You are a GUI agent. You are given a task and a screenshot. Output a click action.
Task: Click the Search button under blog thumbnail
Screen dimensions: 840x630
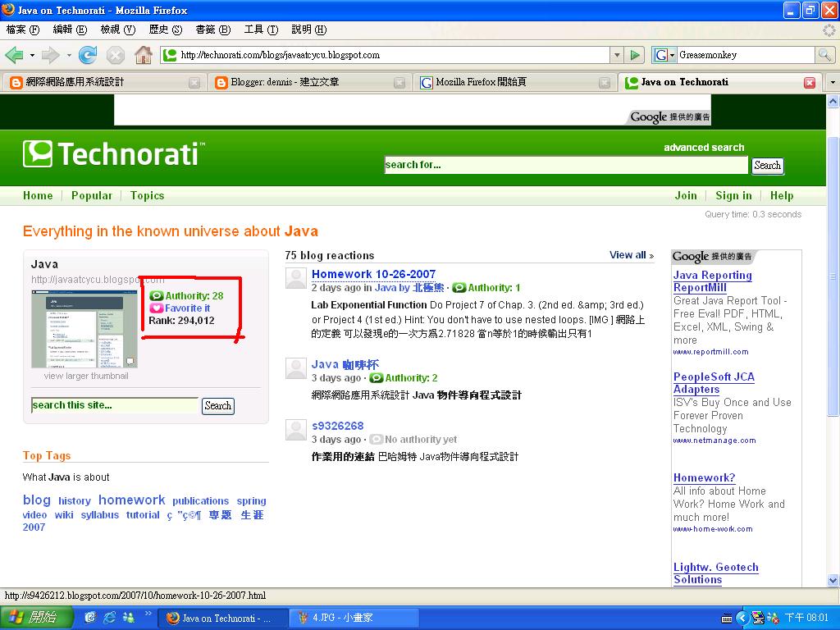pos(218,406)
